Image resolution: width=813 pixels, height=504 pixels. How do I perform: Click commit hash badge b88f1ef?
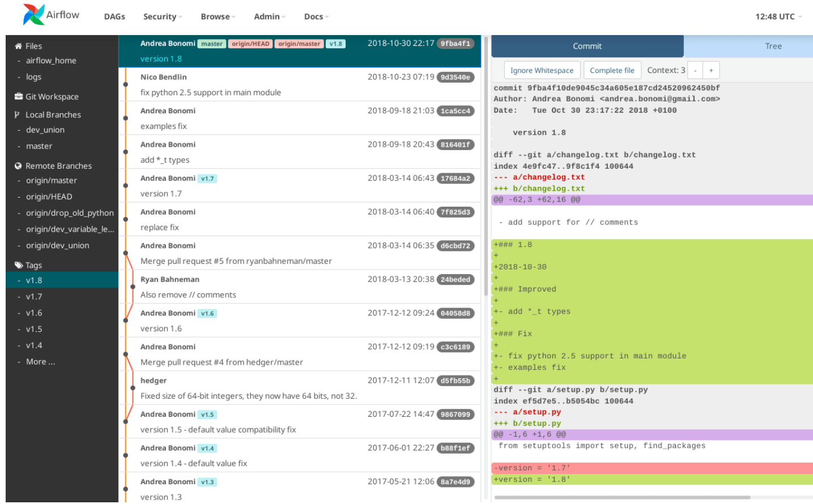click(x=456, y=448)
